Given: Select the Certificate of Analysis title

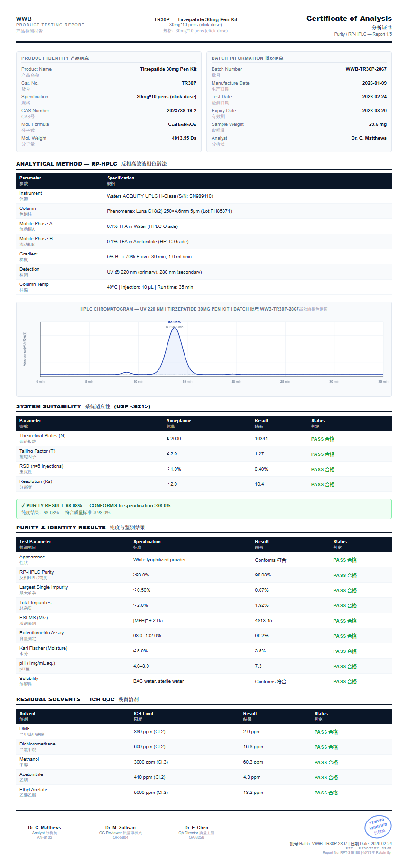Looking at the screenshot, I should pos(349,19).
